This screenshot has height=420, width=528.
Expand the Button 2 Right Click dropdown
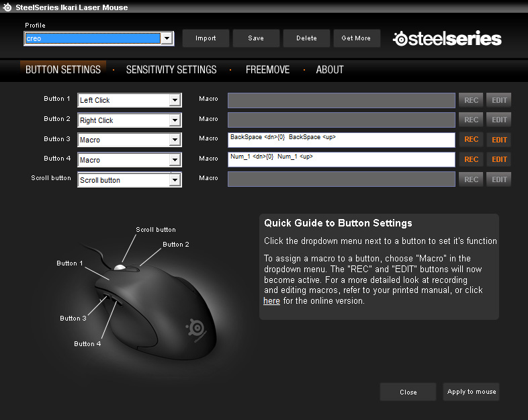175,120
